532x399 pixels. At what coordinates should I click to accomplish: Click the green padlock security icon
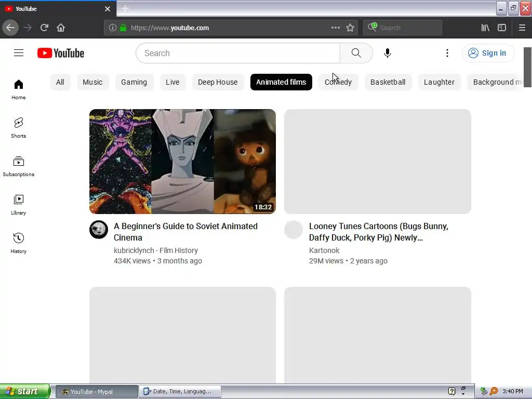click(x=123, y=28)
